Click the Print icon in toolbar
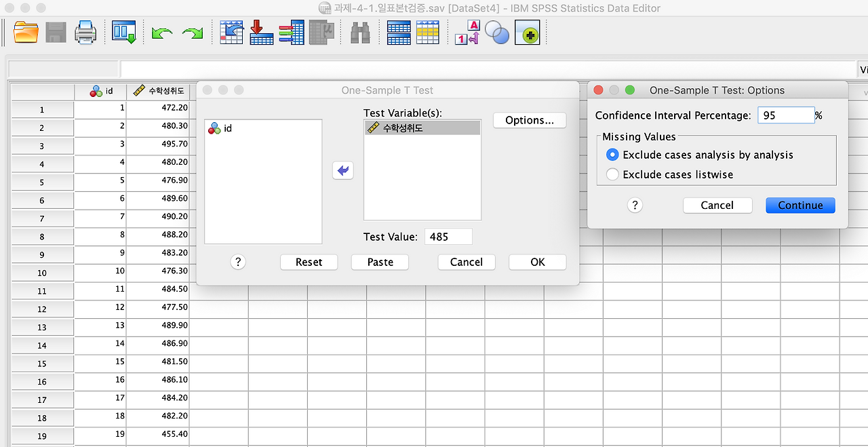The image size is (868, 447). click(85, 32)
